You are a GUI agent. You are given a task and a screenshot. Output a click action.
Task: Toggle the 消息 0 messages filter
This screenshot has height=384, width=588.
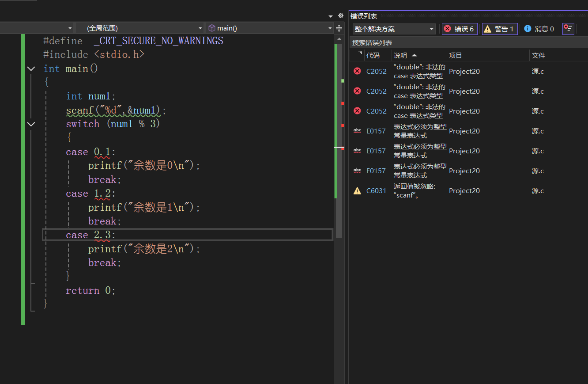539,29
